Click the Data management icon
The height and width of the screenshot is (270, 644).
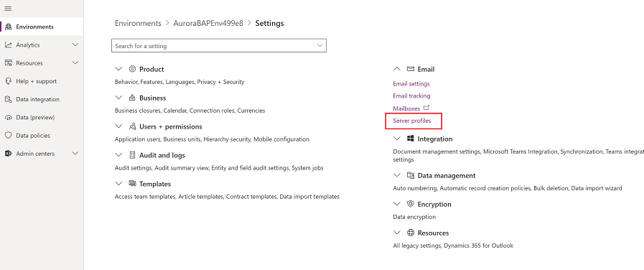(x=410, y=175)
